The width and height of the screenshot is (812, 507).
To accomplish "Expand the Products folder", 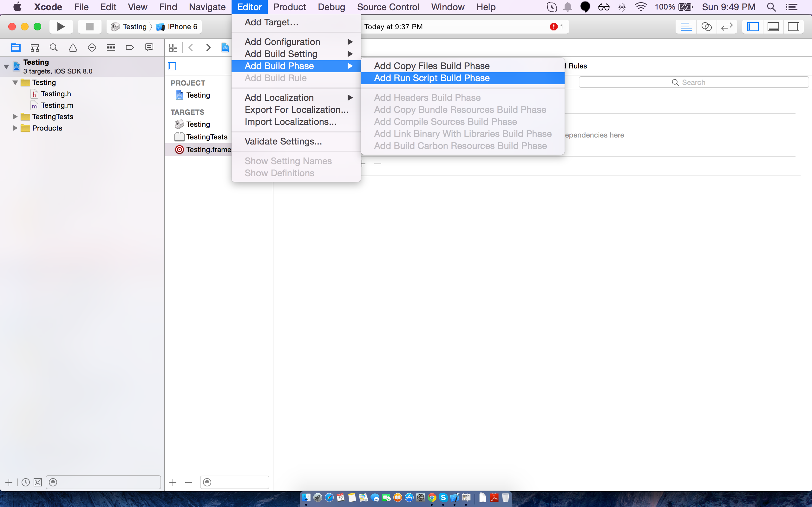I will (x=15, y=128).
